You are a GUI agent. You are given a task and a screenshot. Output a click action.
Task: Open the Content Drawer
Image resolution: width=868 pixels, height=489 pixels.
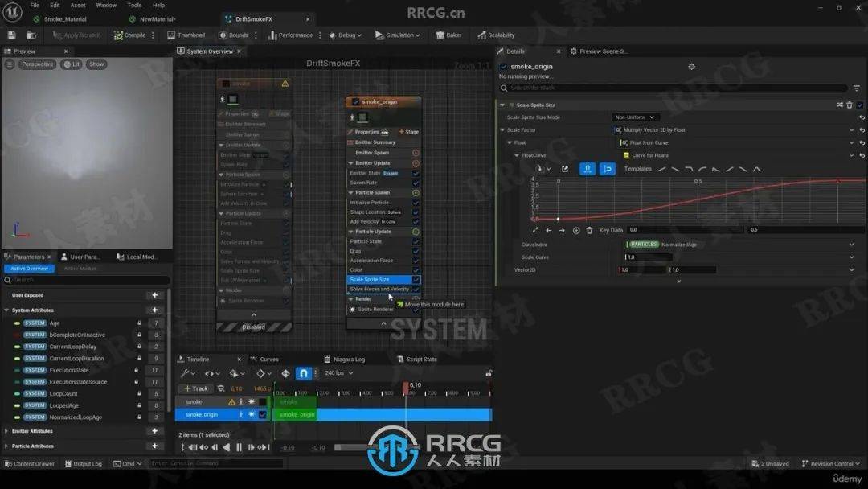tap(29, 464)
